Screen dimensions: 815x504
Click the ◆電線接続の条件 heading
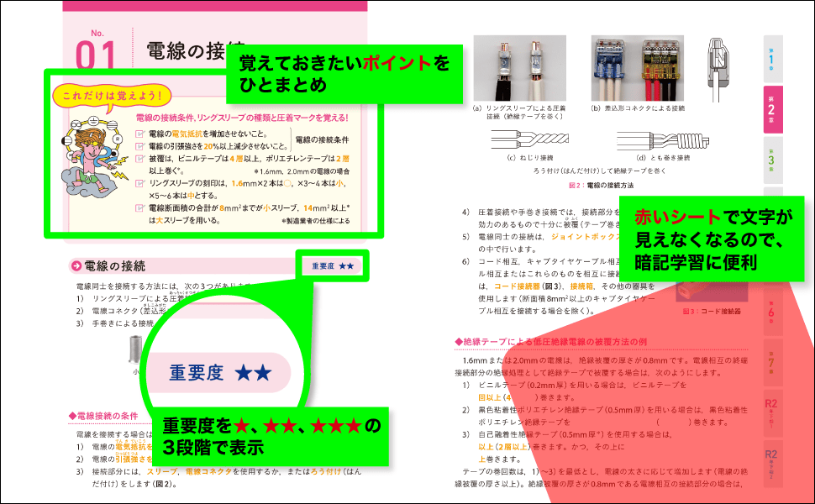pyautogui.click(x=103, y=416)
